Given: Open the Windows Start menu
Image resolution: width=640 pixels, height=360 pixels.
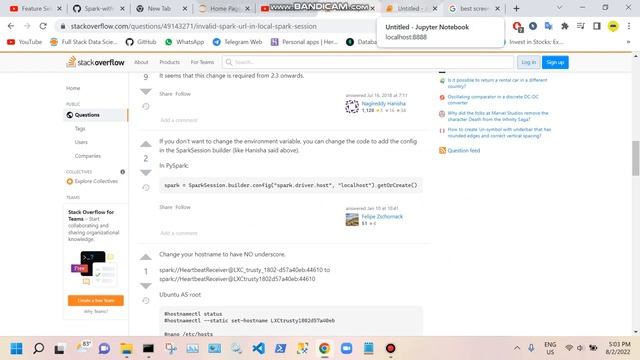Looking at the screenshot, I should click(x=16, y=349).
